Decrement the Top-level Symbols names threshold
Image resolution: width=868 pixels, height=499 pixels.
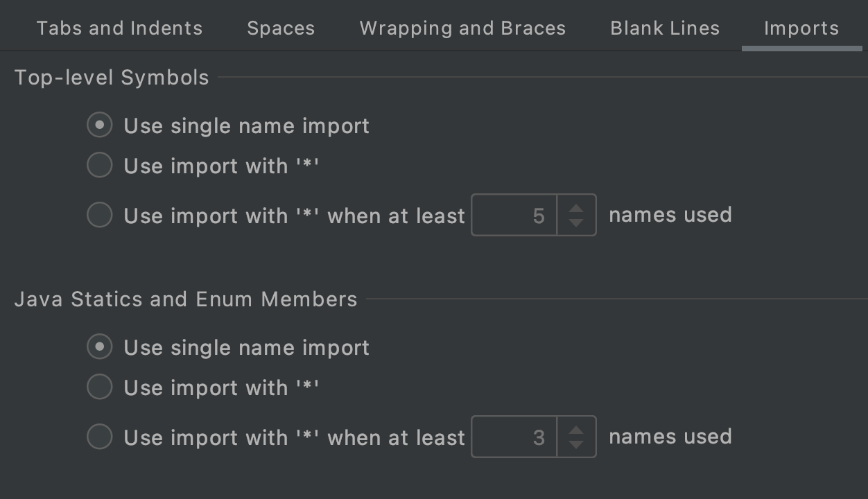[576, 222]
